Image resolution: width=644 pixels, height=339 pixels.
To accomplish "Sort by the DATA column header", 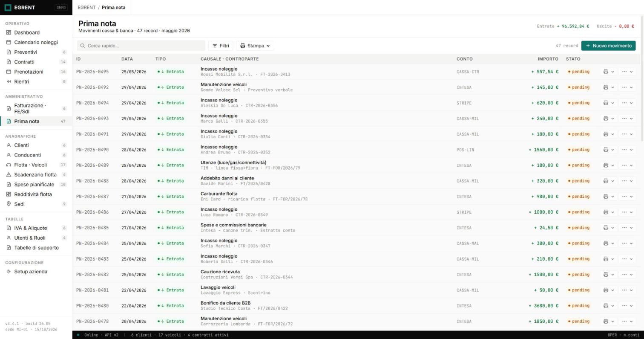I will (x=127, y=59).
